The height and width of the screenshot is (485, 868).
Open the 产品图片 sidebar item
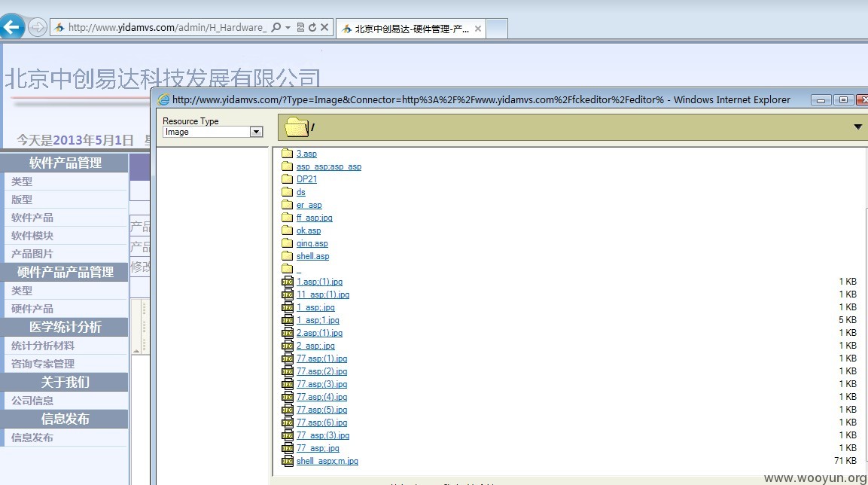coord(32,254)
